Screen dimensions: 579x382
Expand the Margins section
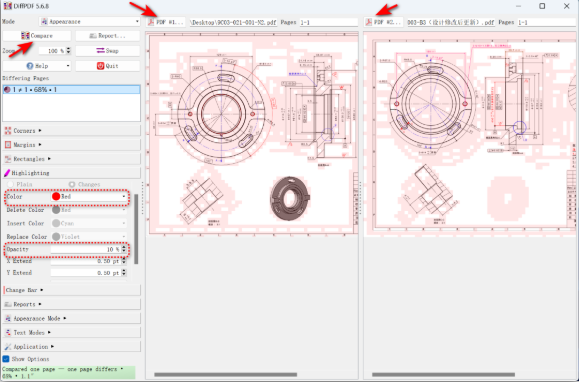[71, 145]
